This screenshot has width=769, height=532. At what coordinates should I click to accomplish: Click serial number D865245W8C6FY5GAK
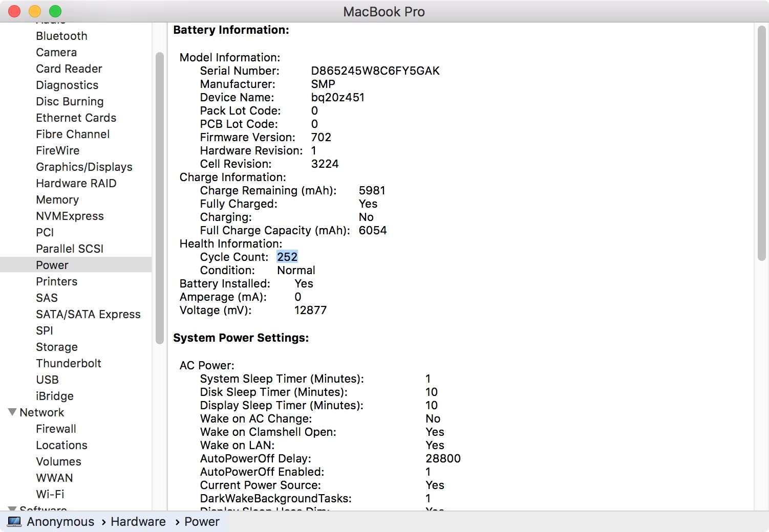[x=375, y=71]
